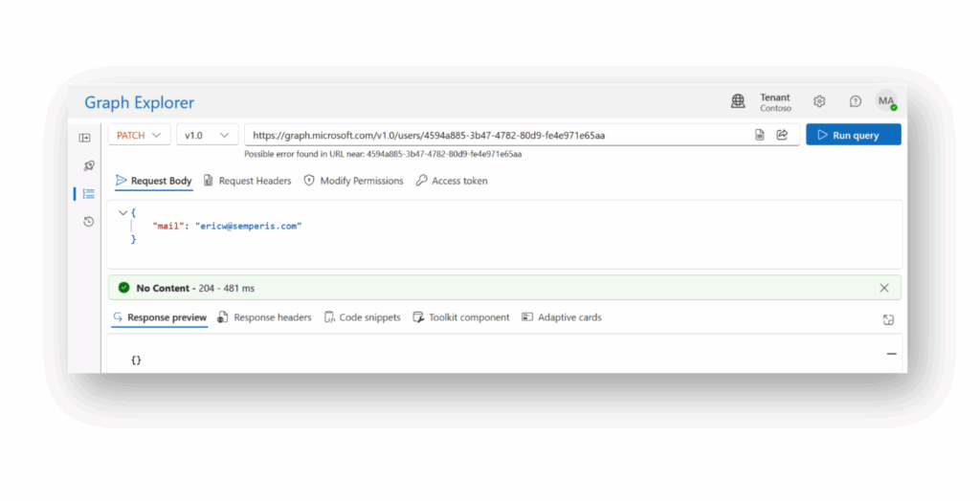Click the possible error in URL message
This screenshot has width=980, height=501.
click(383, 154)
